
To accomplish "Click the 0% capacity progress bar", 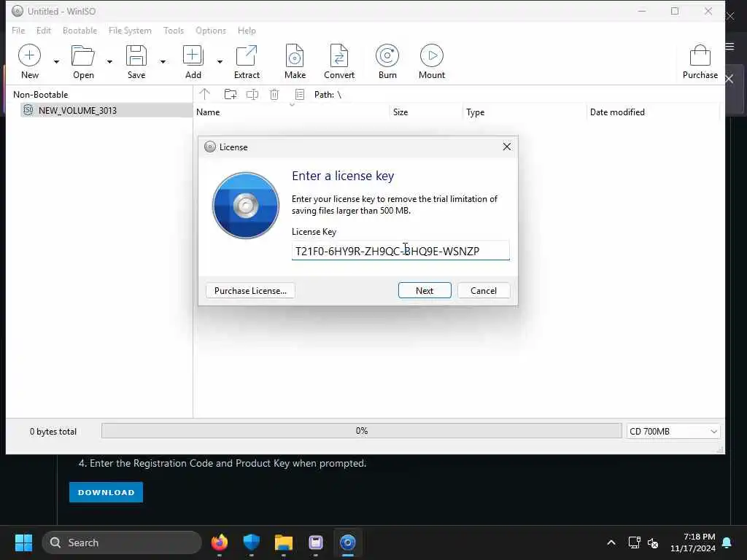I will pos(362,431).
